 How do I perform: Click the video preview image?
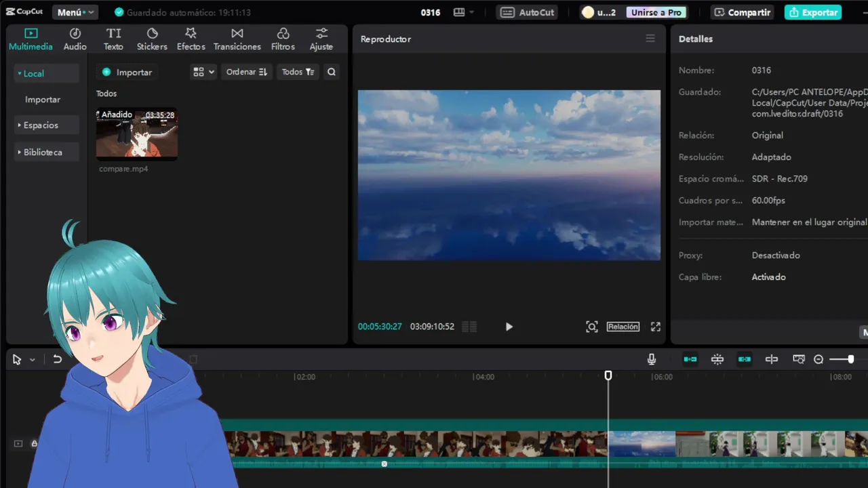click(509, 175)
